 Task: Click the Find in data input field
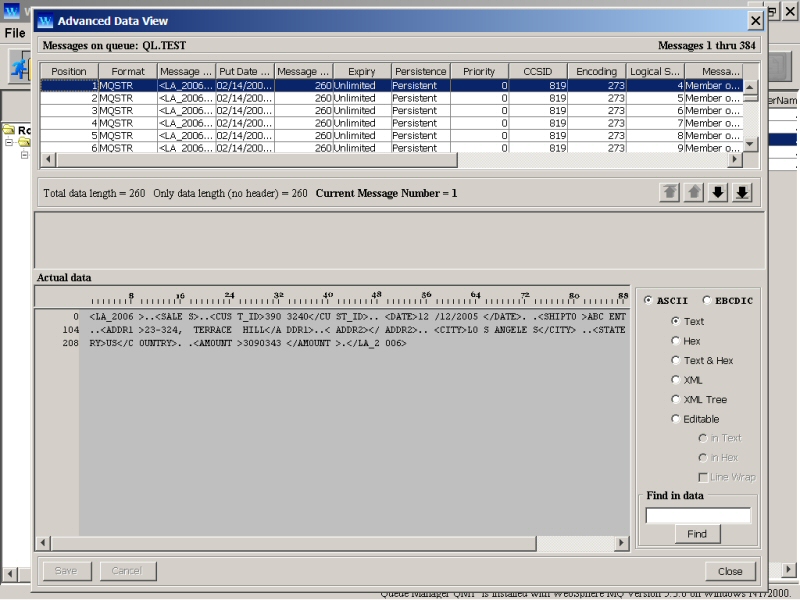click(x=698, y=515)
